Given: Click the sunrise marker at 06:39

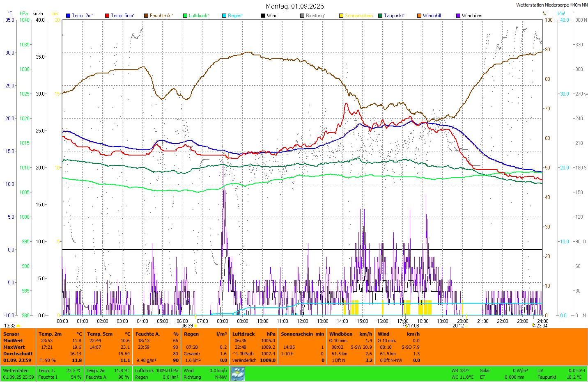Looking at the screenshot, I should [195, 326].
